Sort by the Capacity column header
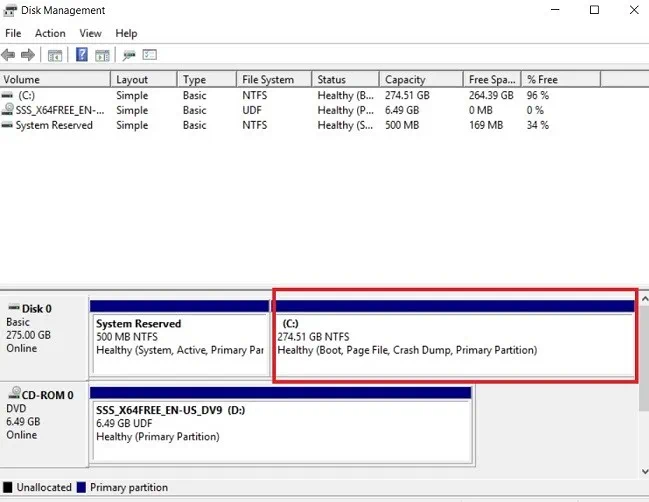649x502 pixels. 404,80
